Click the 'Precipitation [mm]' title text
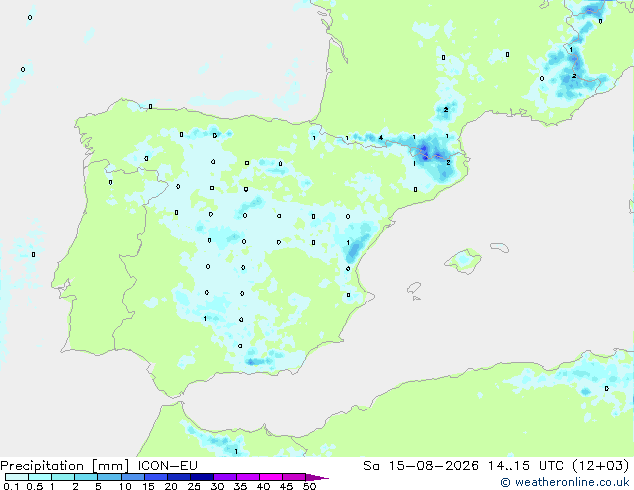Image resolution: width=634 pixels, height=490 pixels. 65,466
